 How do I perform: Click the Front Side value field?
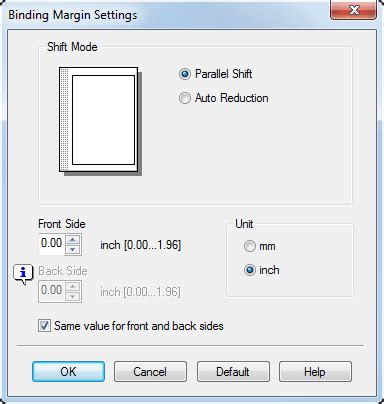pos(52,244)
